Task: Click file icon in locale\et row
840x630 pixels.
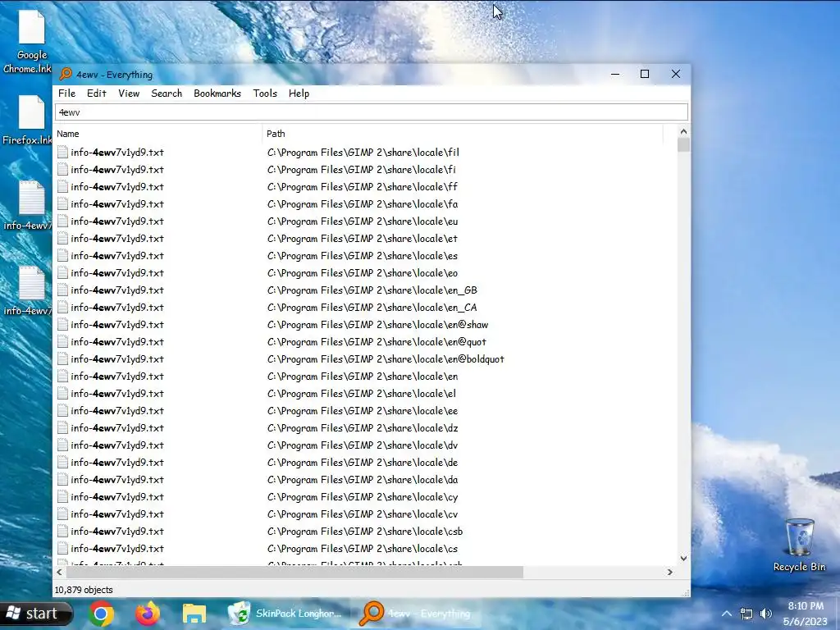Action: pyautogui.click(x=62, y=239)
